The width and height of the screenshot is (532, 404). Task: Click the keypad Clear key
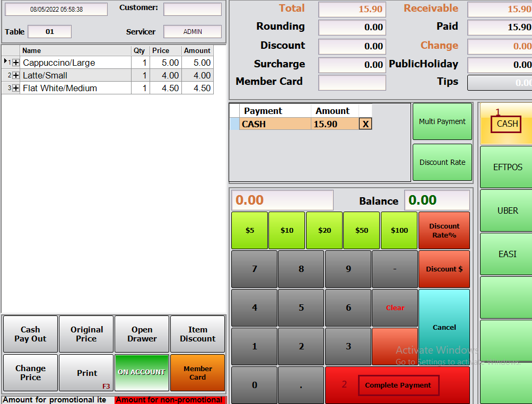(x=395, y=308)
